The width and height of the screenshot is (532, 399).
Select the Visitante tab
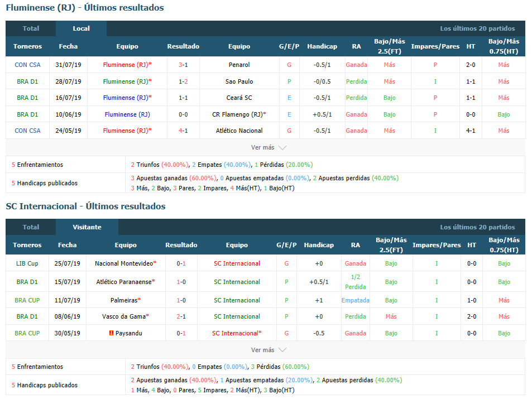point(87,227)
